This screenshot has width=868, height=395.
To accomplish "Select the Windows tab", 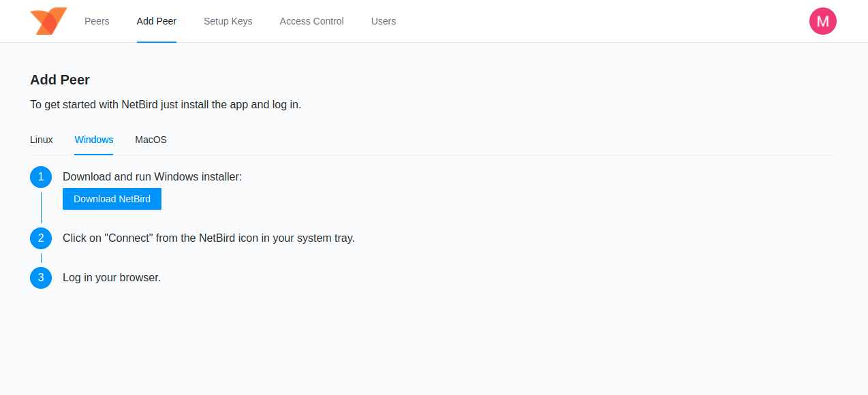I will [x=94, y=140].
